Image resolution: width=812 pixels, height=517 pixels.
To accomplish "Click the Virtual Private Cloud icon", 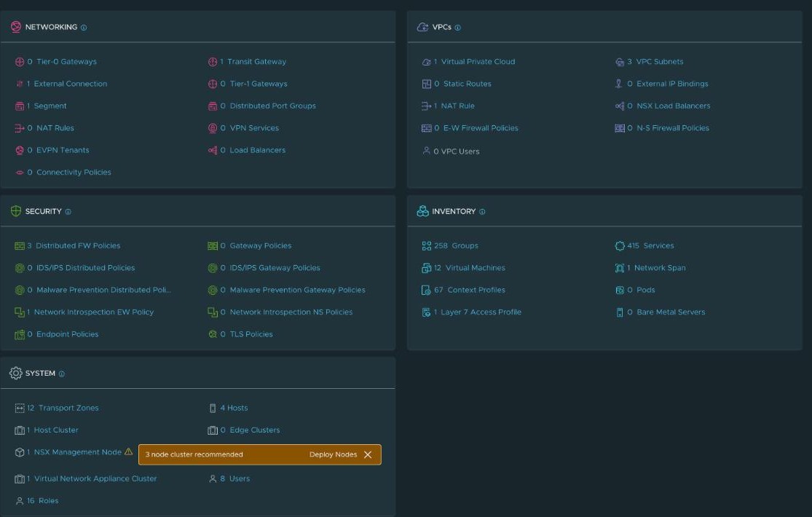I will 427,62.
